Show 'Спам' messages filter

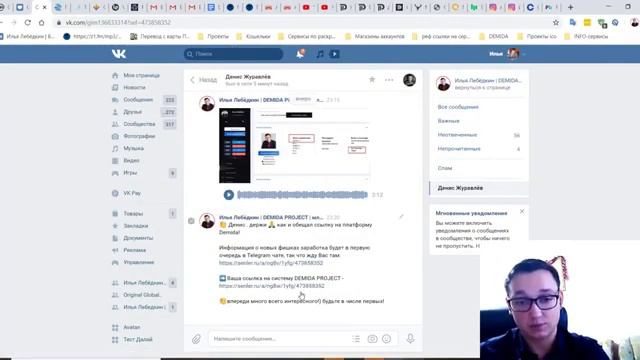pyautogui.click(x=445, y=168)
